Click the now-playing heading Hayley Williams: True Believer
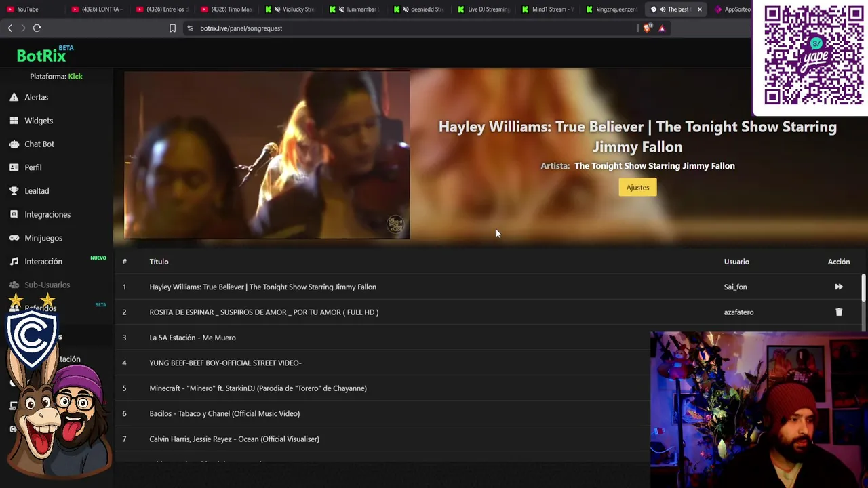Image resolution: width=868 pixels, height=488 pixels. point(637,136)
